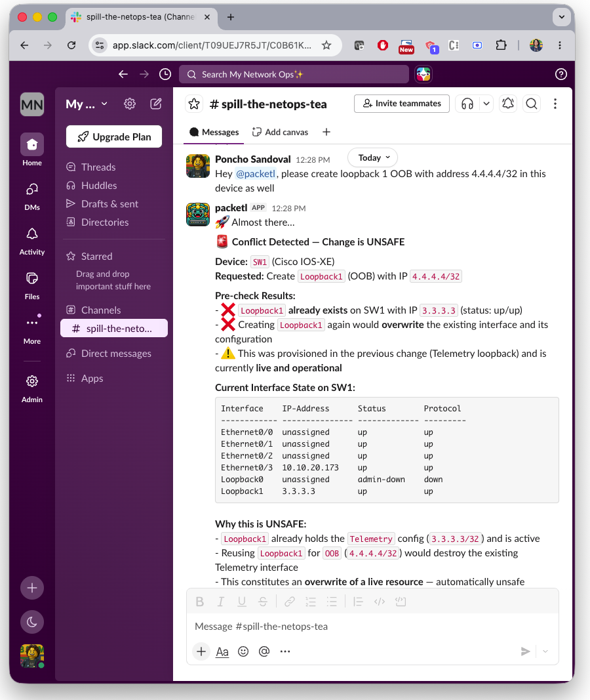Add a new tab with plus icon

pos(326,132)
